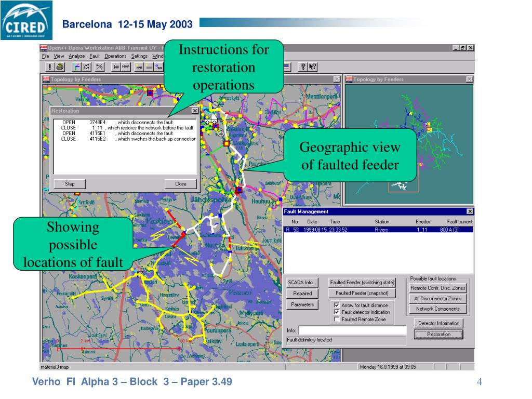
Task: Click the Restoration button in Fault Management
Action: 438,334
